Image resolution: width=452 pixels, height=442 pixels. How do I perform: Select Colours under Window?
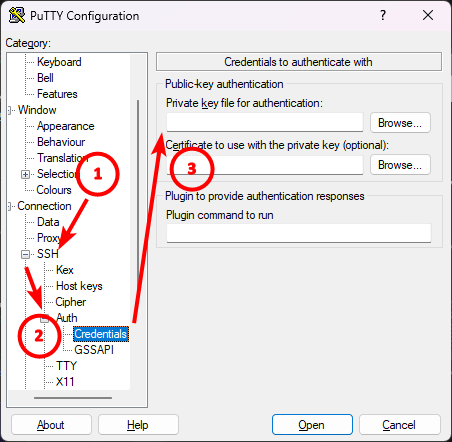(54, 190)
